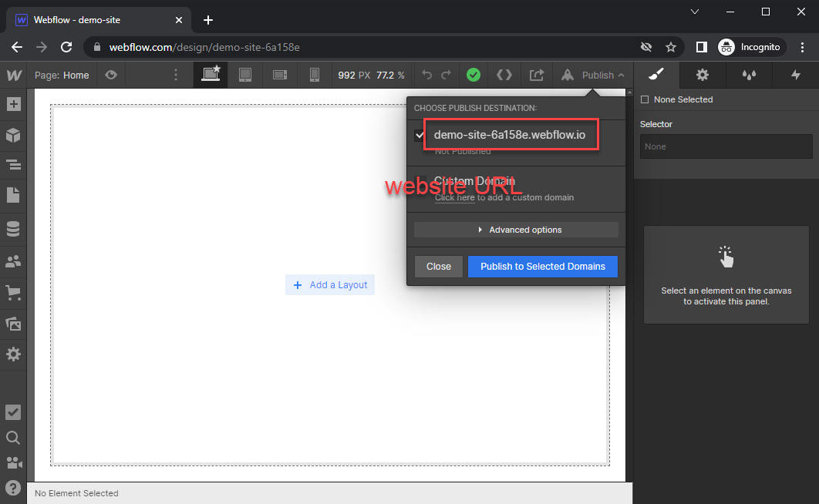Screen dimensions: 819x504
Task: Tick the None Selected checkbox
Action: [645, 99]
